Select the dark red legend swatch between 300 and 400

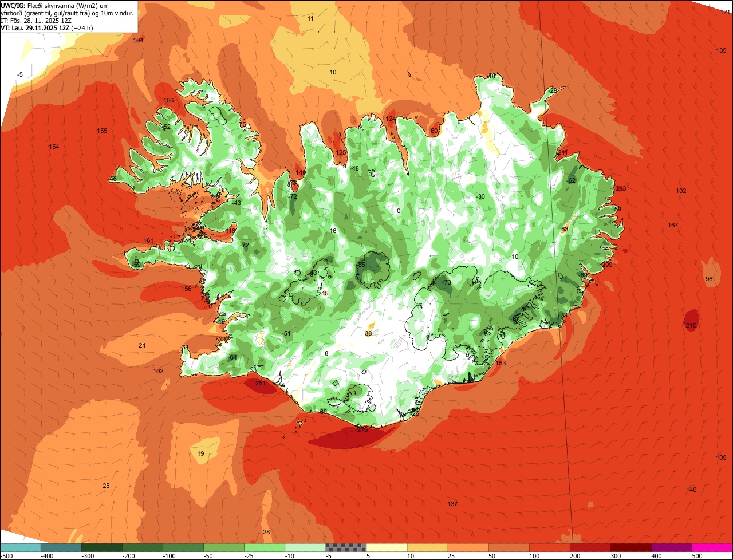click(x=631, y=547)
